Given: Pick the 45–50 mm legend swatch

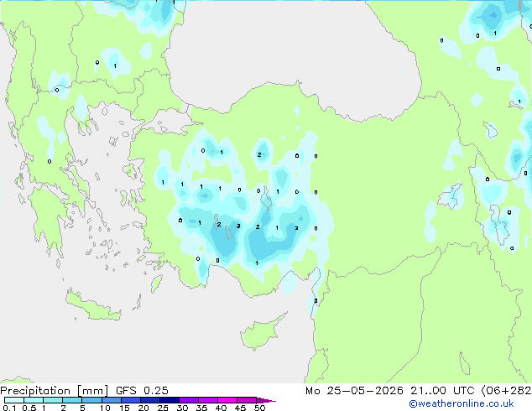Looking at the screenshot, I should pyautogui.click(x=247, y=400).
